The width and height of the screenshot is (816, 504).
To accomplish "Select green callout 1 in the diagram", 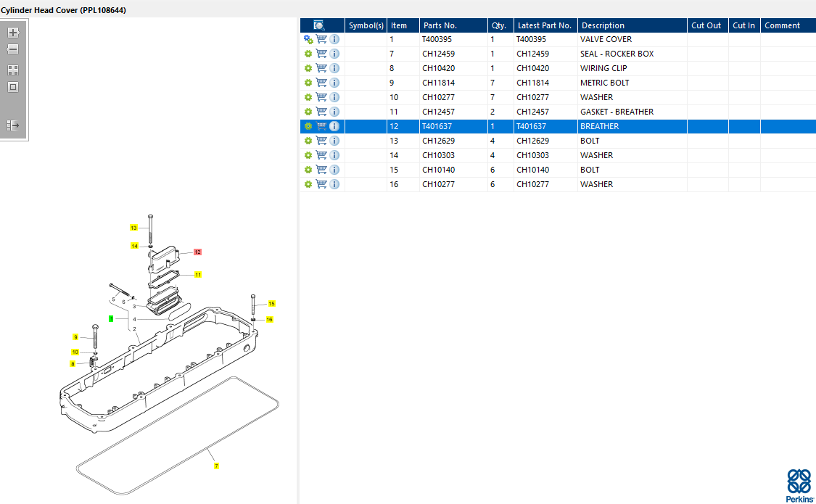I will coord(111,319).
